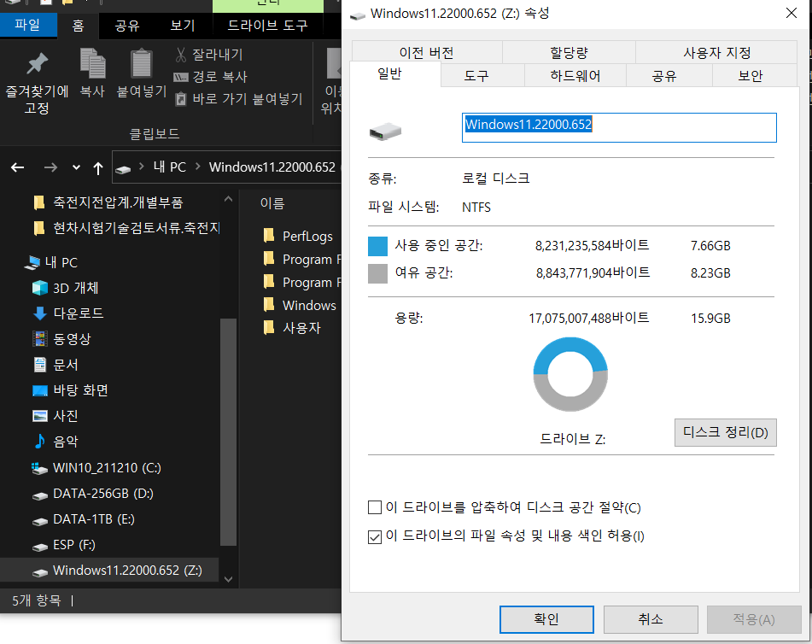Image resolution: width=812 pixels, height=644 pixels.
Task: Click the 사용자 folder icon in file list
Action: tap(269, 327)
